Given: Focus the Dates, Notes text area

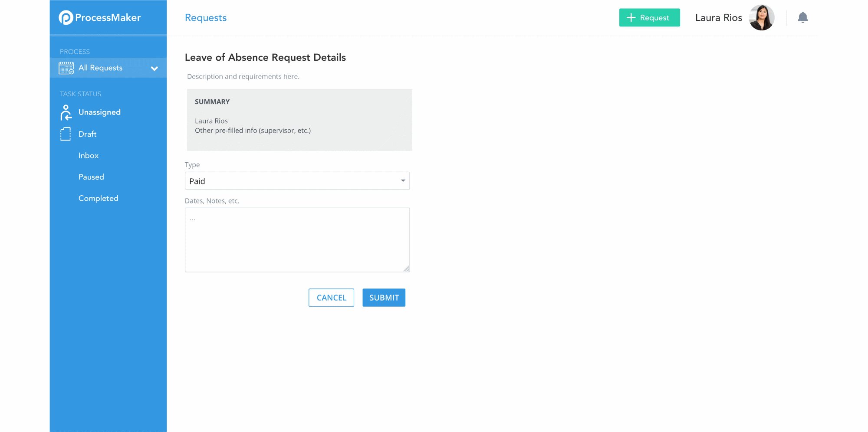Looking at the screenshot, I should click(x=297, y=240).
